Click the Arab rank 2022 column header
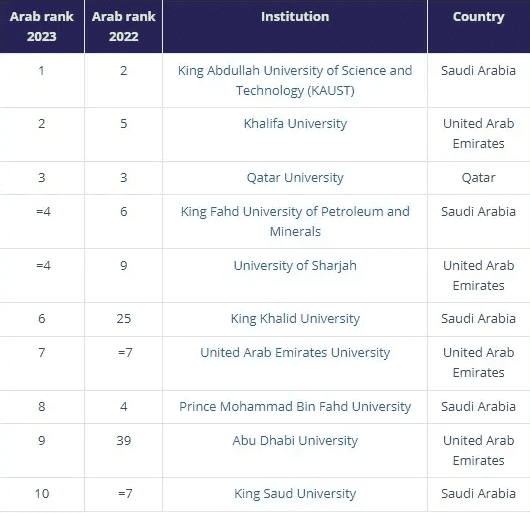Screen dimensions: 530x513 pos(124,26)
